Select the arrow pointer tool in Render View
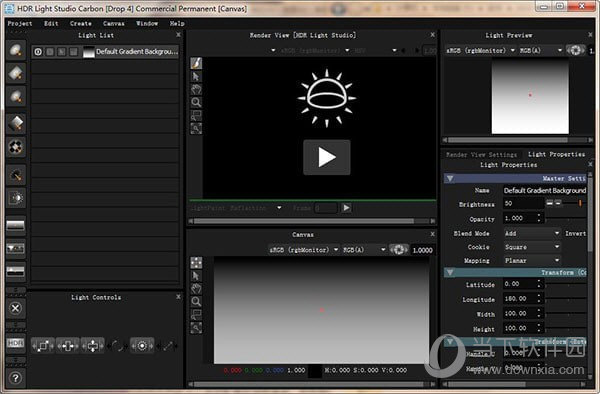This screenshot has height=394, width=600. (x=196, y=77)
